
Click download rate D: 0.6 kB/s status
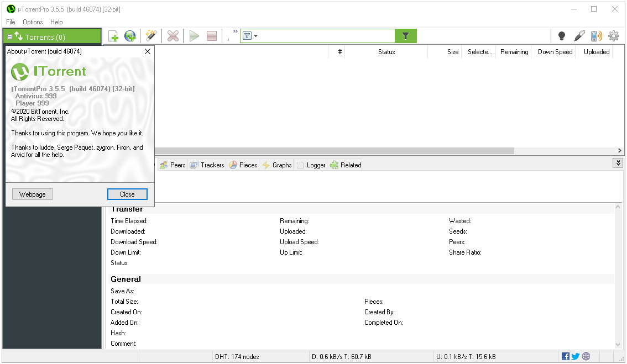[342, 357]
